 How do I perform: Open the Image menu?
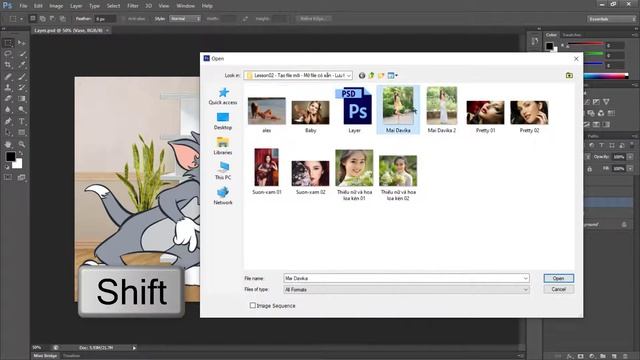56,6
